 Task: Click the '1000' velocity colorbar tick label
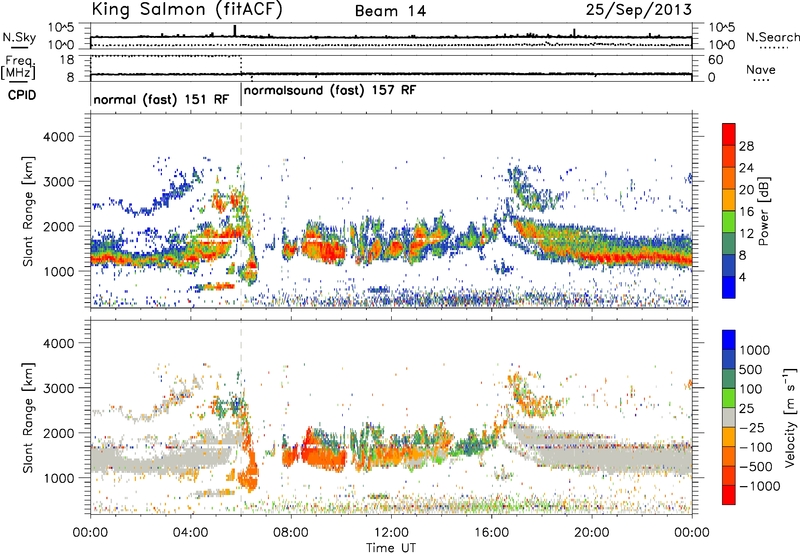click(754, 350)
